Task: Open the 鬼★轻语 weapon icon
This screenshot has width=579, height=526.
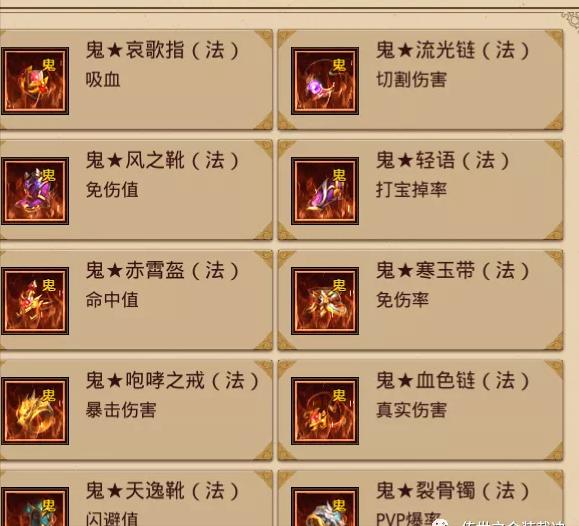Action: (325, 191)
